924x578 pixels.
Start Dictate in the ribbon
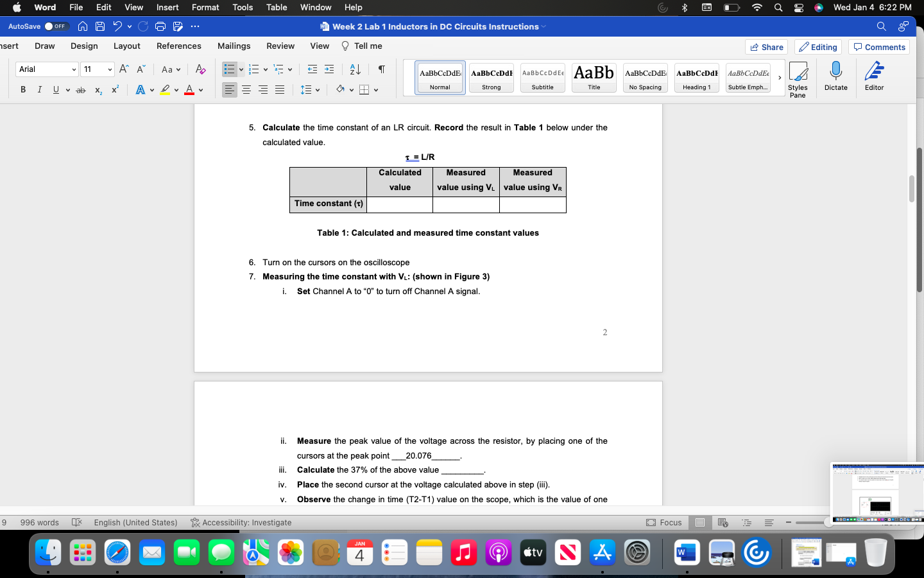835,78
